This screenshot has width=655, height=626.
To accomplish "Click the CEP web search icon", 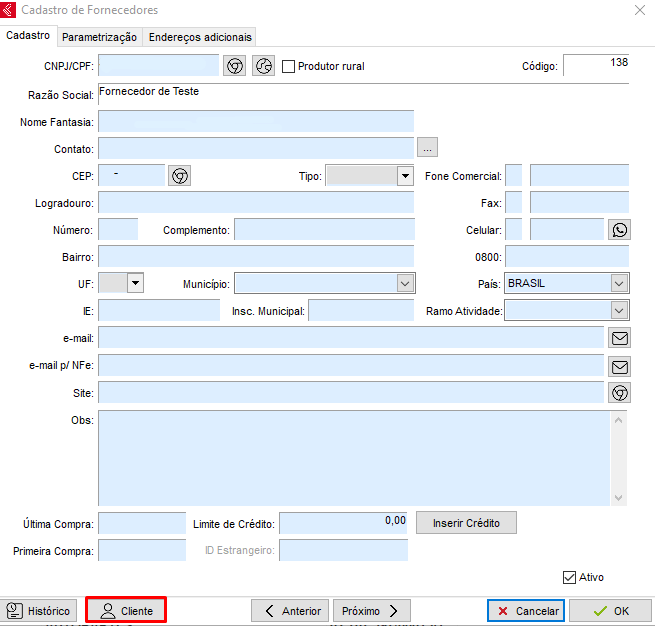I will [x=180, y=176].
